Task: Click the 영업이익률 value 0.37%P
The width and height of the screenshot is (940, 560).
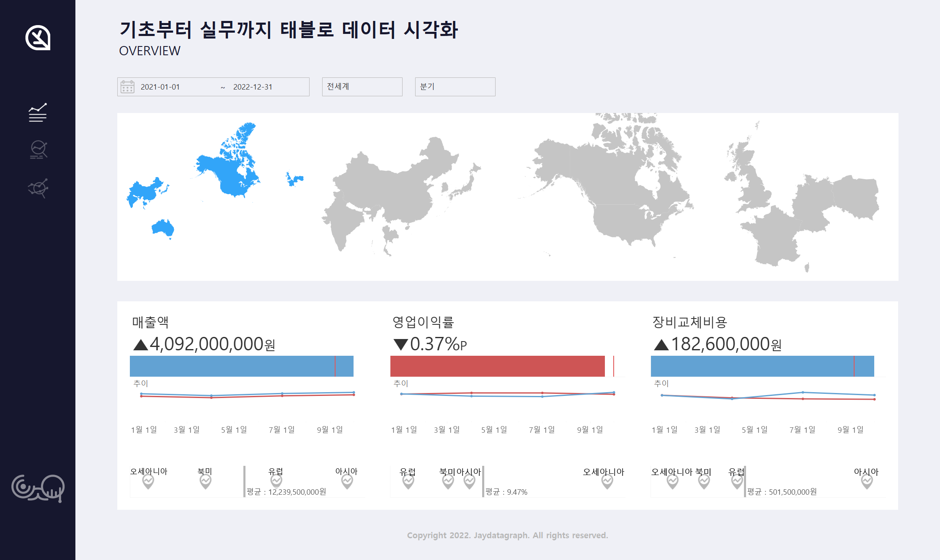Action: (x=430, y=344)
